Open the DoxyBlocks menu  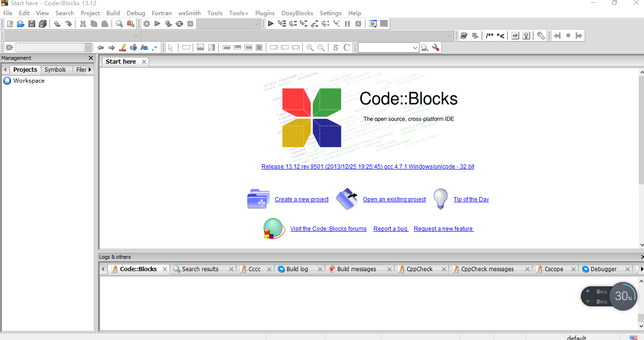297,13
